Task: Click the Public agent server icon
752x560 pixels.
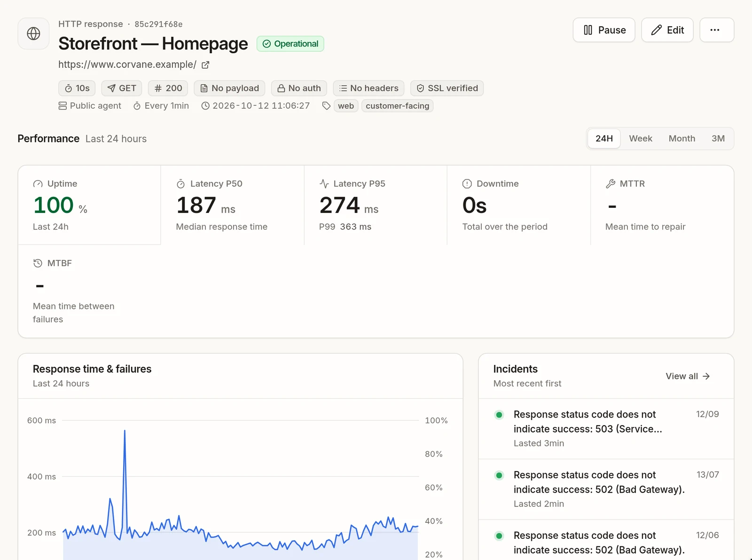Action: click(x=63, y=106)
